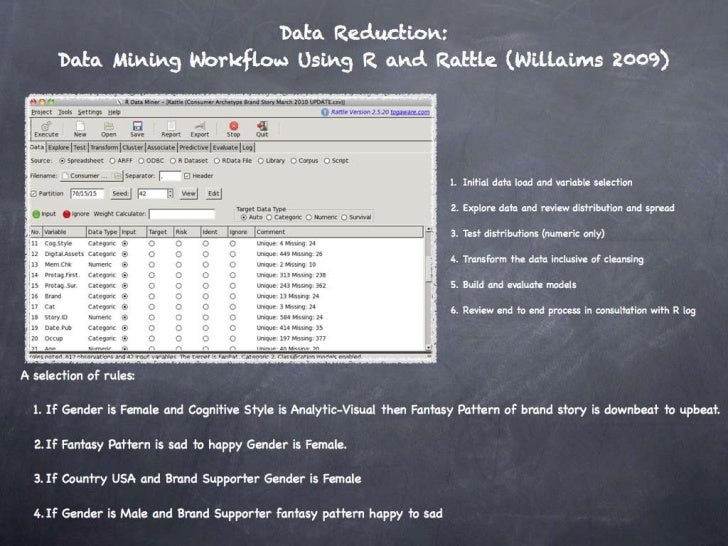The width and height of the screenshot is (728, 546).
Task: Select the Script source radio button
Action: pos(327,161)
